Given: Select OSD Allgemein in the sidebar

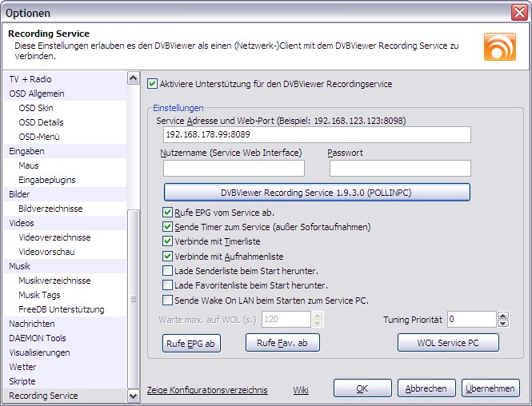Looking at the screenshot, I should point(37,94).
